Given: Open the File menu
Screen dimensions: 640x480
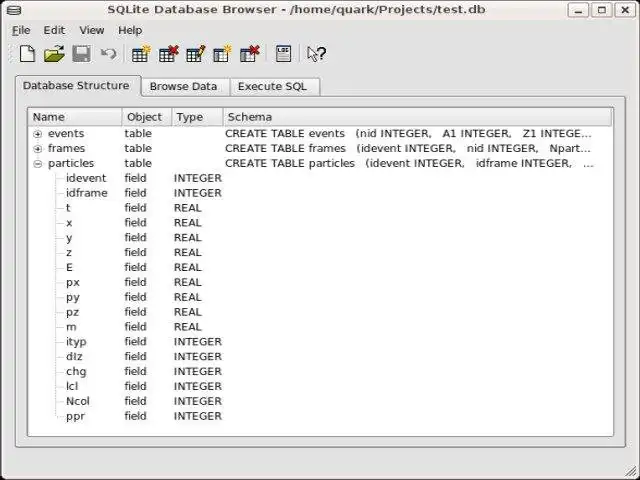Looking at the screenshot, I should (x=21, y=30).
